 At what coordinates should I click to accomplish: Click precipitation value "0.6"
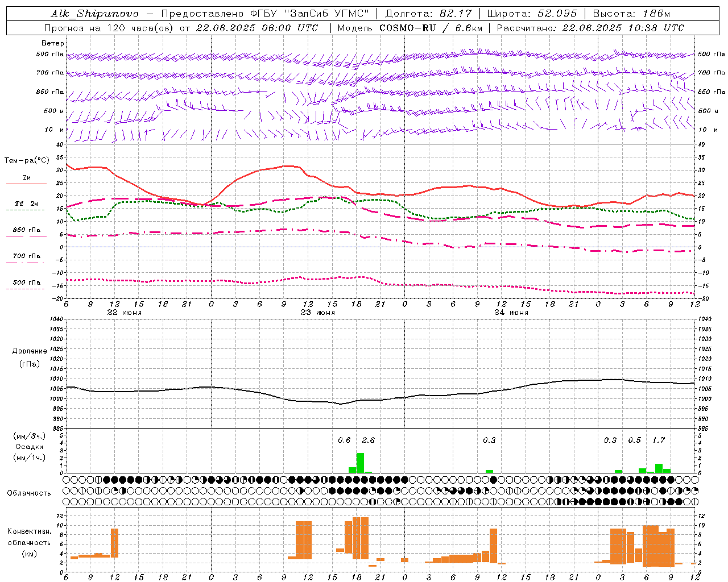(x=344, y=440)
